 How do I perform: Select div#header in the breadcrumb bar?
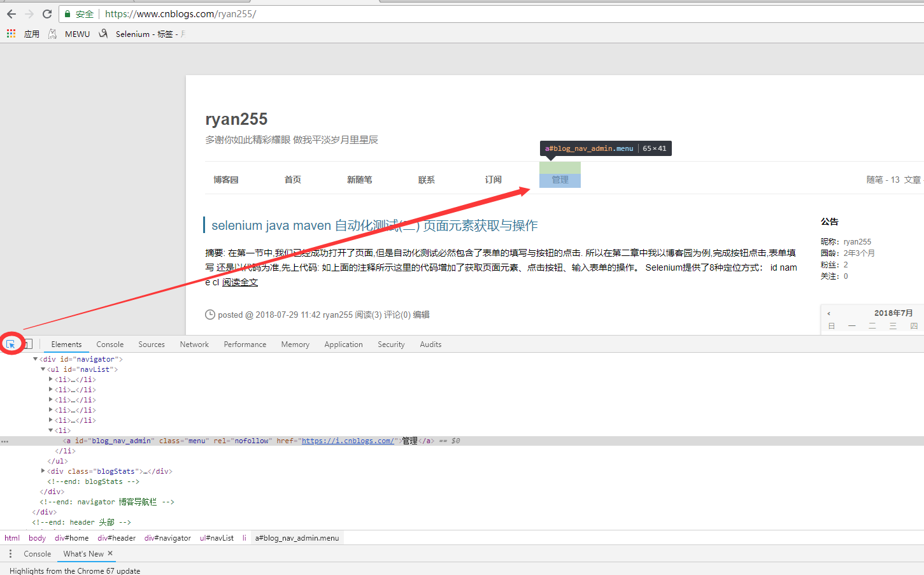(117, 538)
